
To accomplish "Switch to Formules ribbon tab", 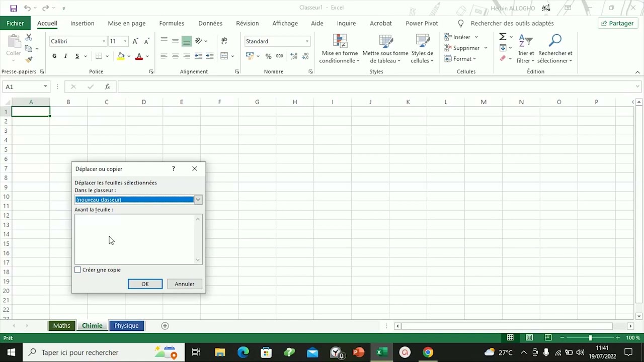I will click(x=172, y=23).
